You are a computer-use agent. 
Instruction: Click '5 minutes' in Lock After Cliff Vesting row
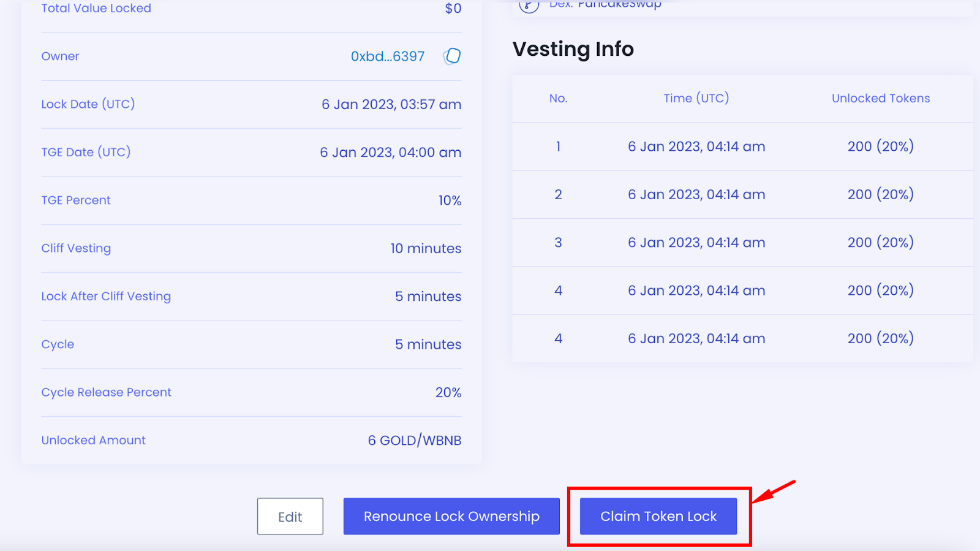428,296
